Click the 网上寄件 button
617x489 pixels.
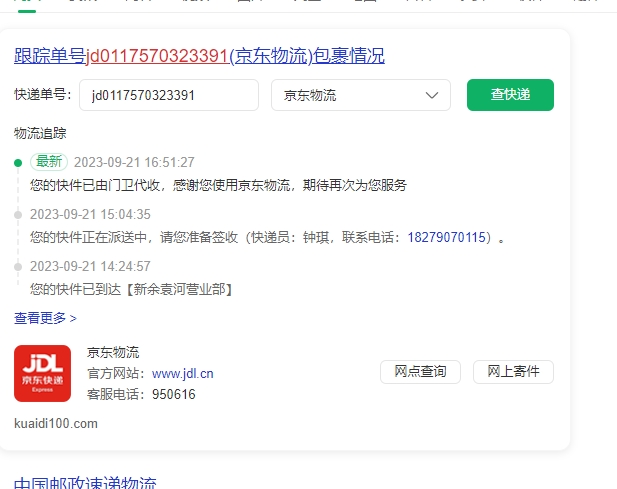pos(513,372)
